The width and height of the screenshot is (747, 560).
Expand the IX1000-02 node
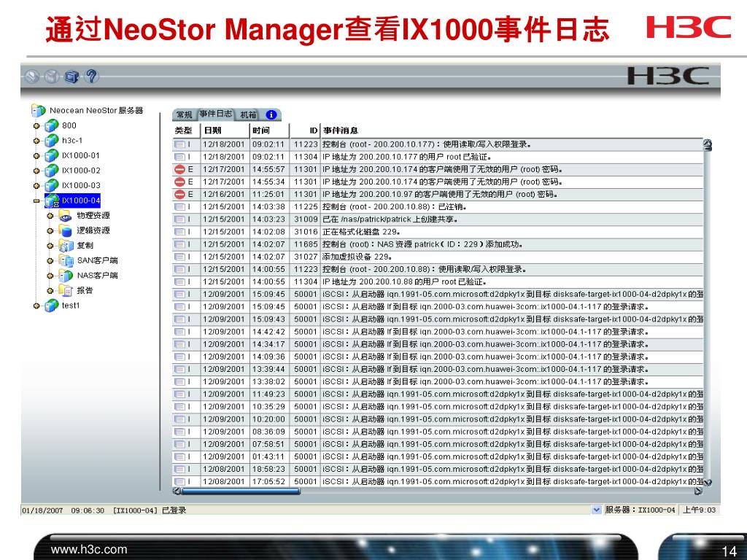pyautogui.click(x=36, y=171)
